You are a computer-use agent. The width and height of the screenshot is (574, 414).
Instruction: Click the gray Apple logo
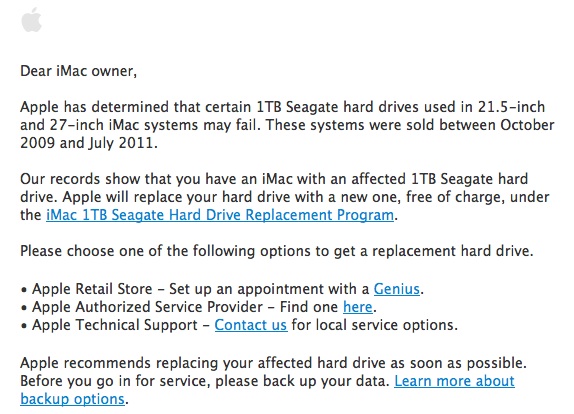31,20
